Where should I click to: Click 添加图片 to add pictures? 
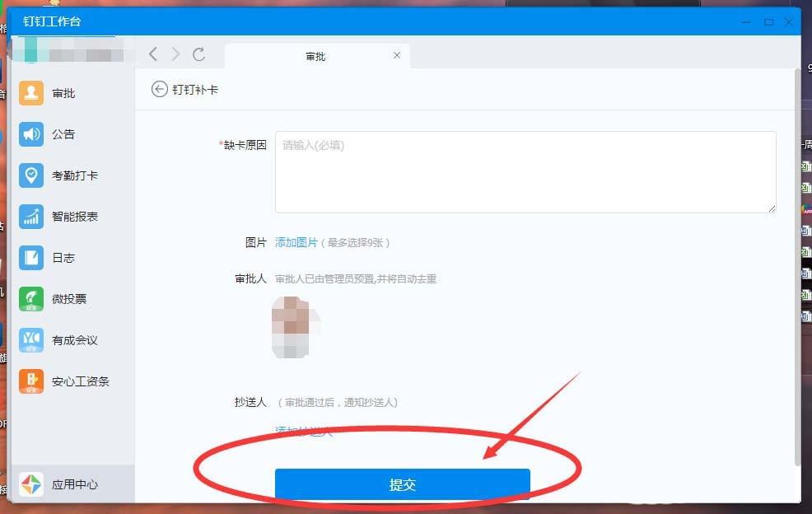pos(296,242)
